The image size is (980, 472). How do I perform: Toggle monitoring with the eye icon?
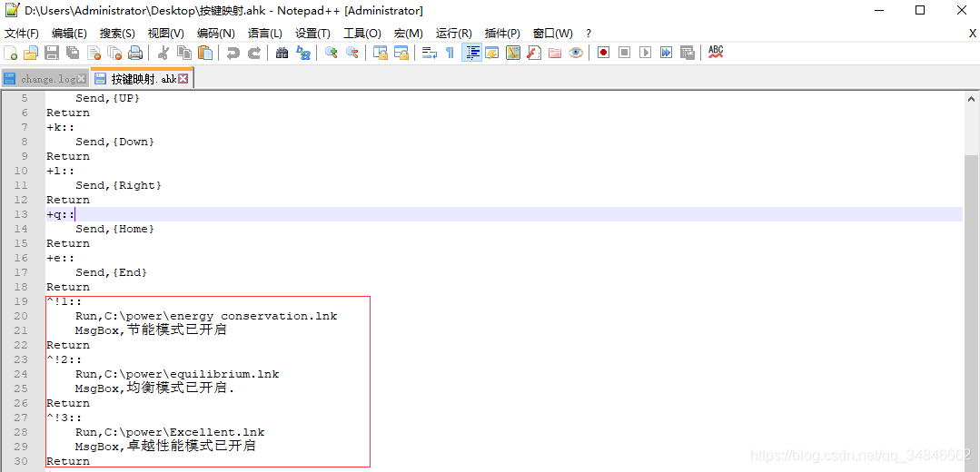pos(576,53)
